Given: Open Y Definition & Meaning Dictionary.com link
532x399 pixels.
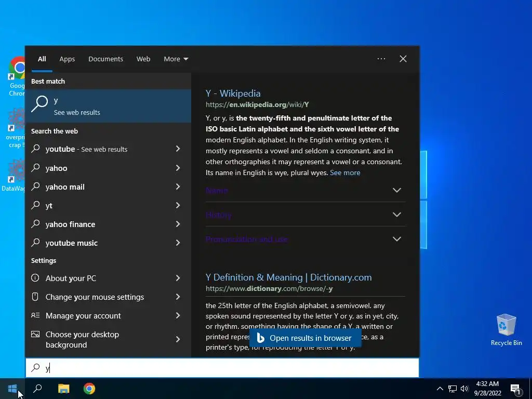Looking at the screenshot, I should coord(289,277).
